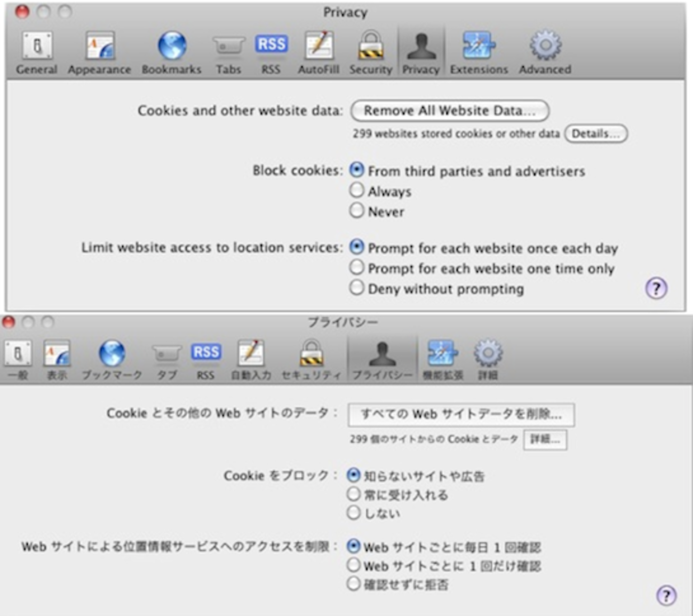Choose Prompt for each website one time only
The image size is (693, 616).
tap(356, 267)
